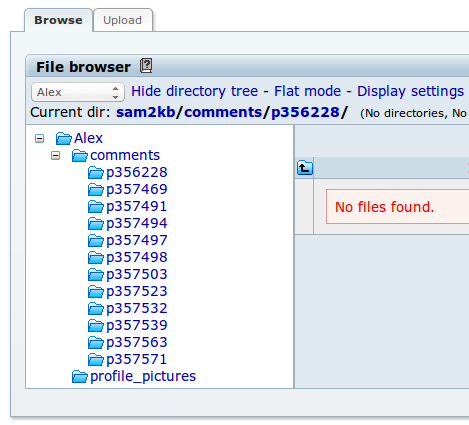Open the p357494 folder in tree
The width and height of the screenshot is (469, 425).
[137, 223]
